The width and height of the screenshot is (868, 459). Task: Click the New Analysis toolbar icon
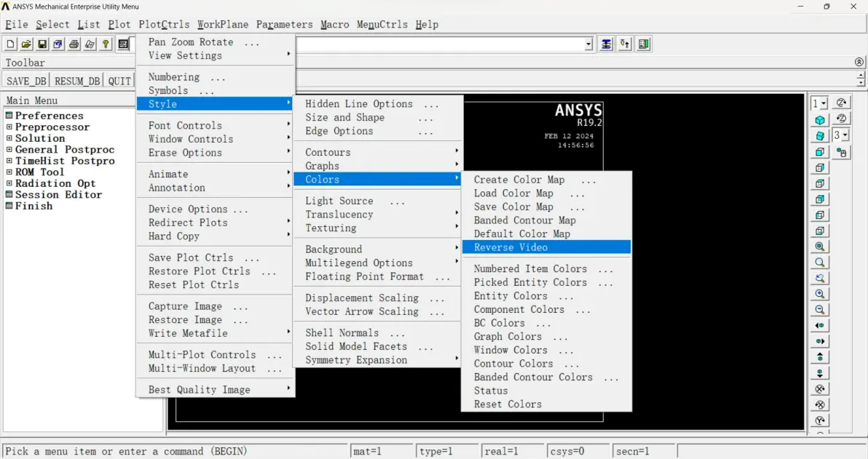click(x=10, y=44)
